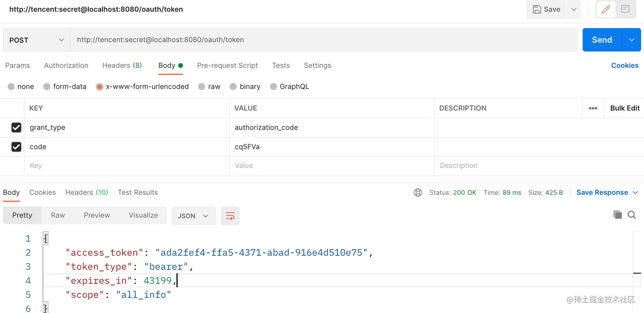Select x-www-form-urlencoded radio button
644x313 pixels.
100,87
